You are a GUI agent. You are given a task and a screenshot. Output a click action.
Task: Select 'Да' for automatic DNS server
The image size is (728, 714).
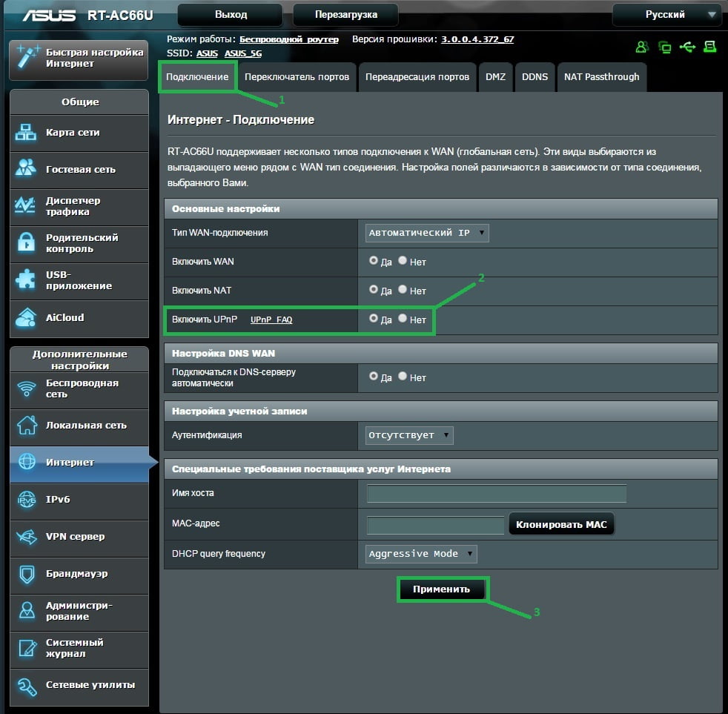pyautogui.click(x=374, y=376)
